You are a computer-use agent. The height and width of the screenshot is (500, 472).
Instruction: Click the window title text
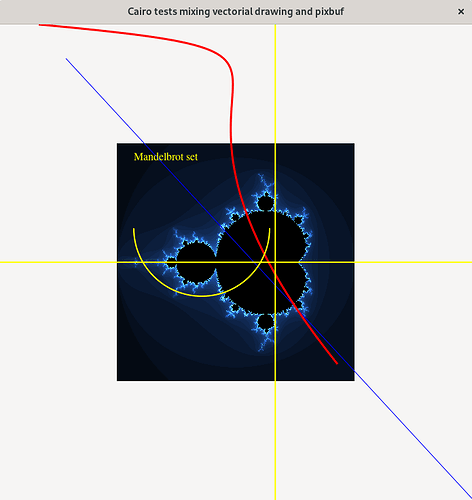point(236,12)
